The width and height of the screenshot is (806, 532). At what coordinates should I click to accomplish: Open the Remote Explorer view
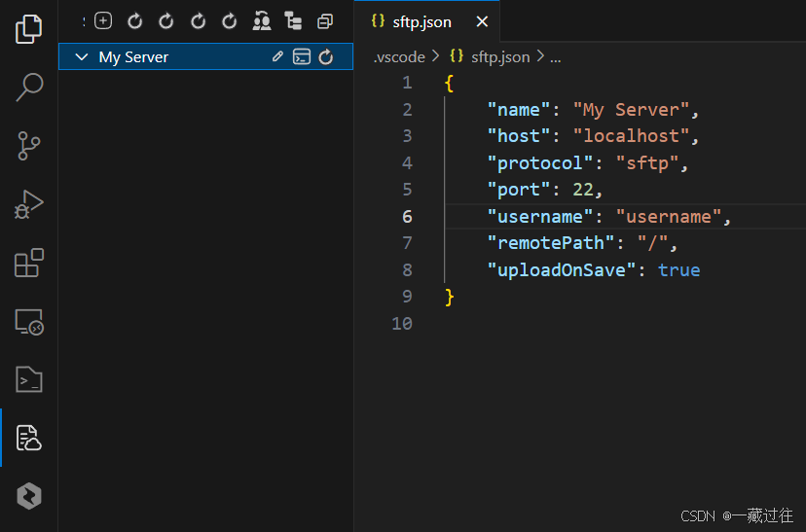pyautogui.click(x=29, y=322)
